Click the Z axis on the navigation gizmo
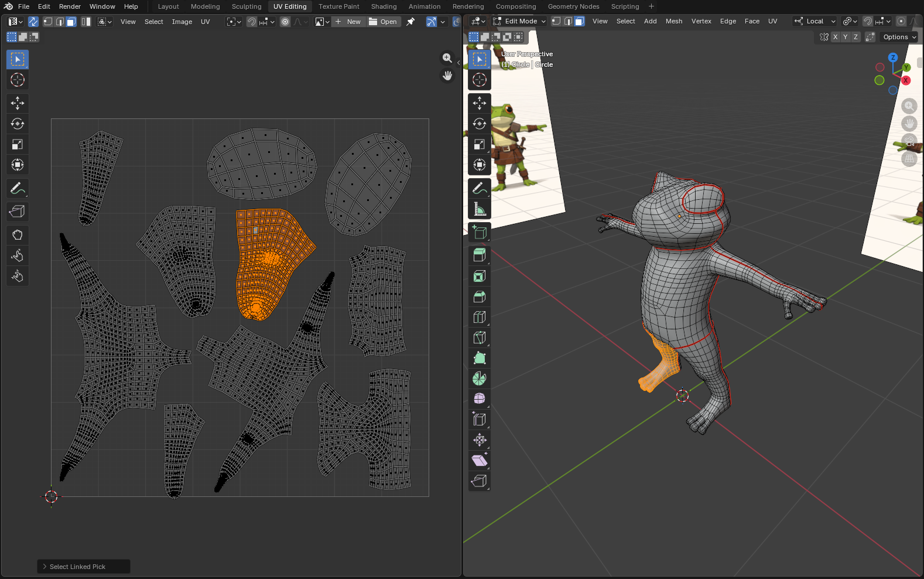This screenshot has height=579, width=924. tap(892, 57)
